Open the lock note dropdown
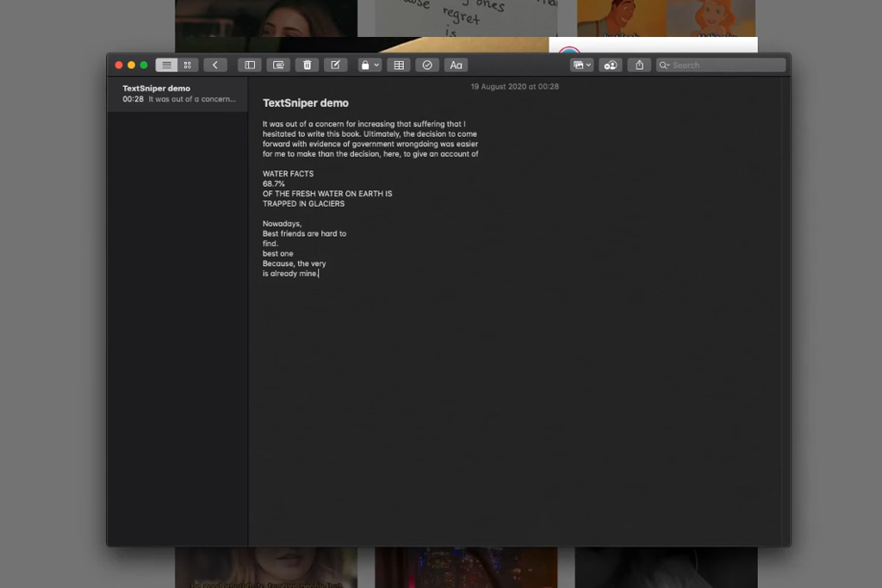 (370, 65)
